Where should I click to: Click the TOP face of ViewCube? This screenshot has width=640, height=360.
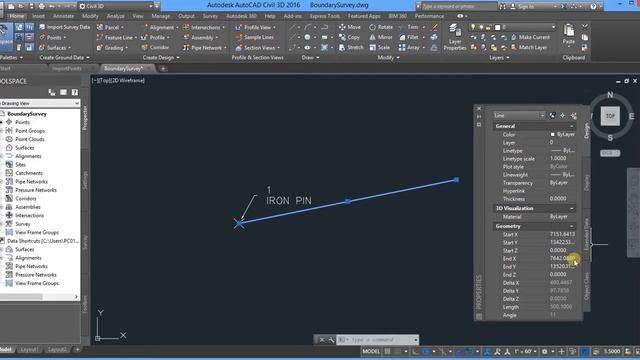click(610, 116)
